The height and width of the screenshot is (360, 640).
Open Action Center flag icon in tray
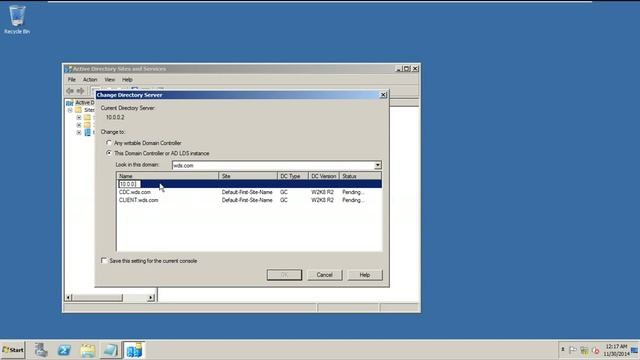coord(573,350)
